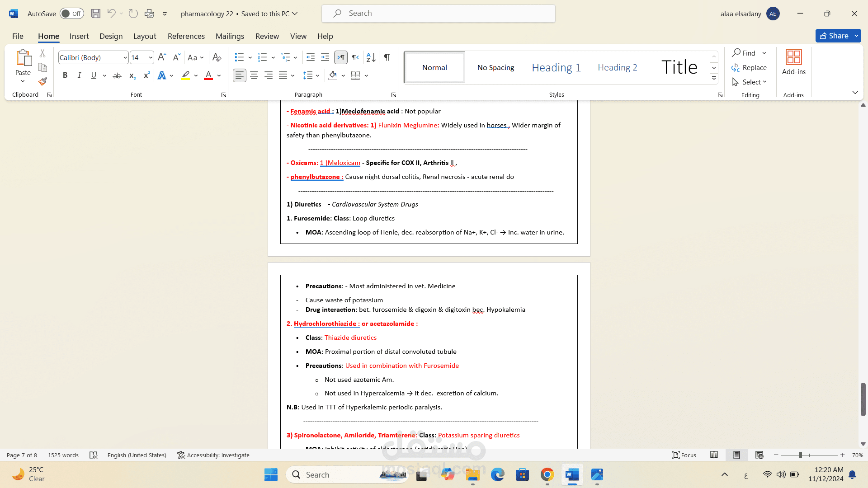Toggle Justify paragraph alignment
Image resolution: width=868 pixels, height=488 pixels.
pyautogui.click(x=283, y=75)
